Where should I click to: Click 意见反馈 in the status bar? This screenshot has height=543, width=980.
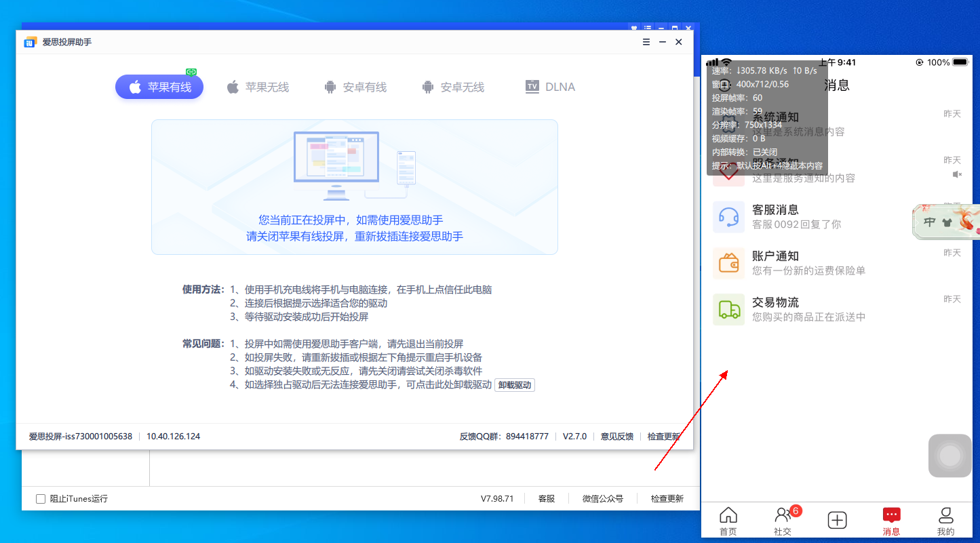617,437
